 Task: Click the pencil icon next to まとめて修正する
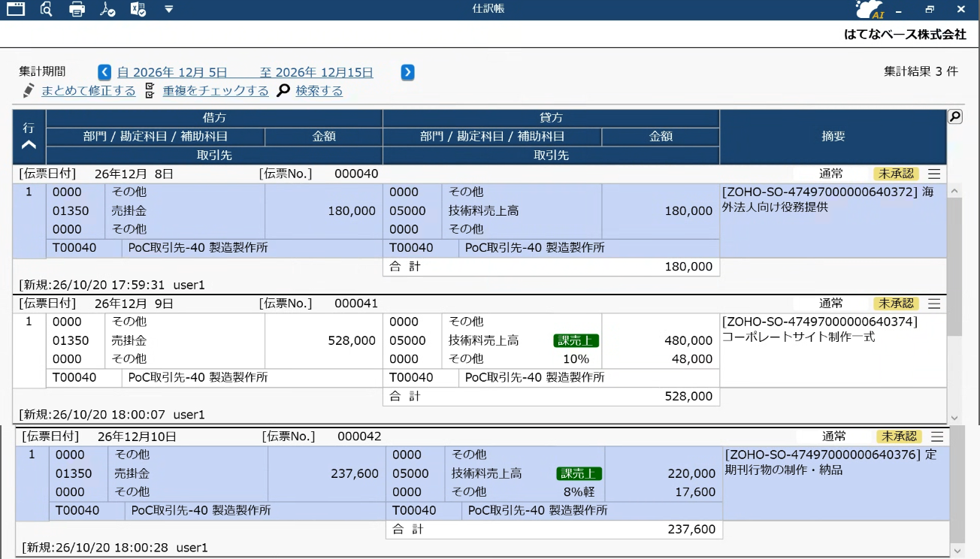29,90
